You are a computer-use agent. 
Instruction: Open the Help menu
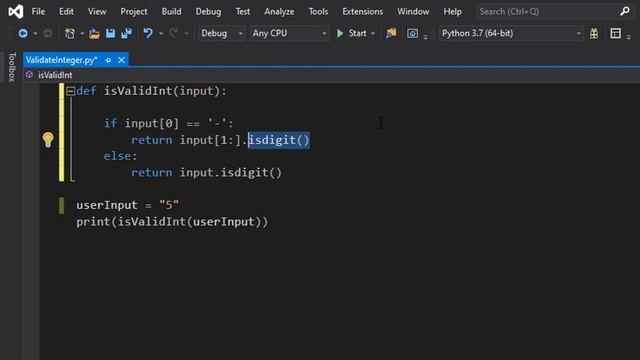452,11
